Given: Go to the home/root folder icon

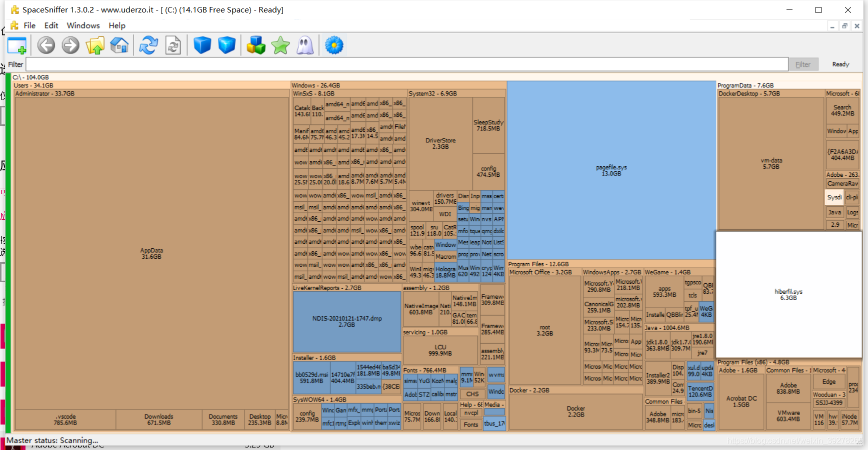Looking at the screenshot, I should pos(119,45).
